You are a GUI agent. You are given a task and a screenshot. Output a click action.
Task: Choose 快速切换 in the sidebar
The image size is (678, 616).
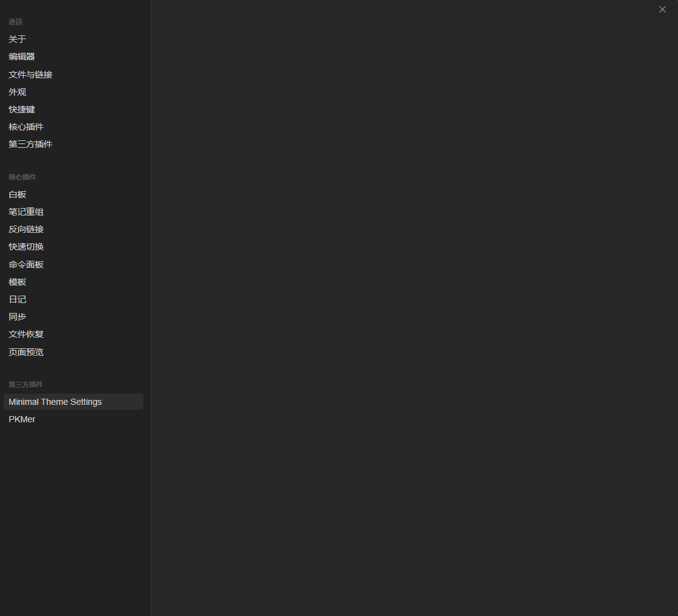[x=26, y=247]
